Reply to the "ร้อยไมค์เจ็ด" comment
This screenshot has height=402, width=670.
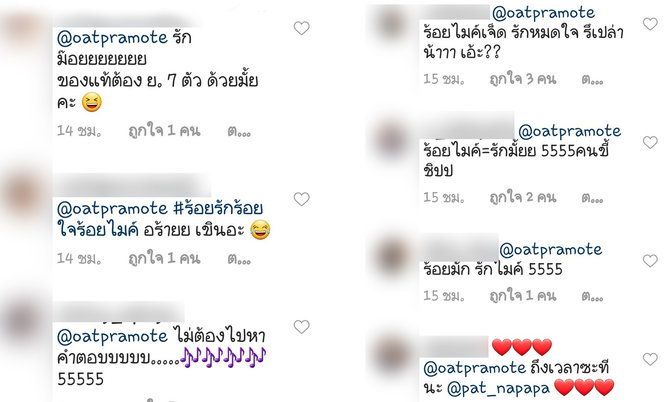[x=592, y=80]
